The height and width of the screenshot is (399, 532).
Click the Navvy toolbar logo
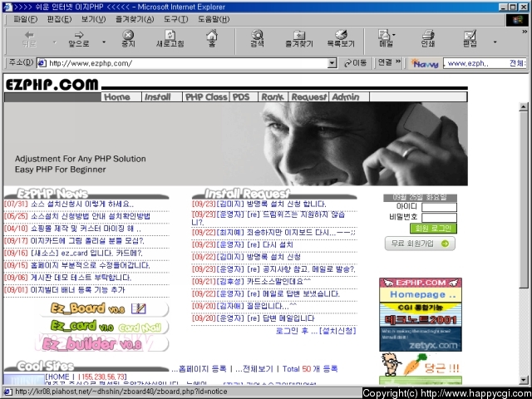click(425, 63)
